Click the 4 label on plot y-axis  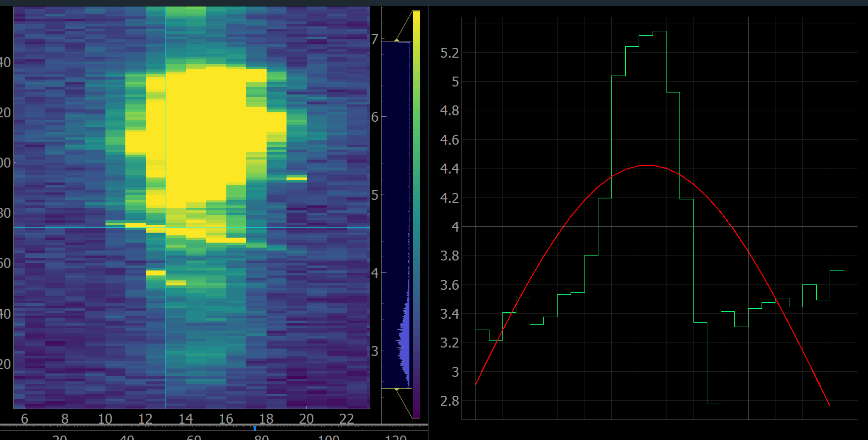[455, 227]
